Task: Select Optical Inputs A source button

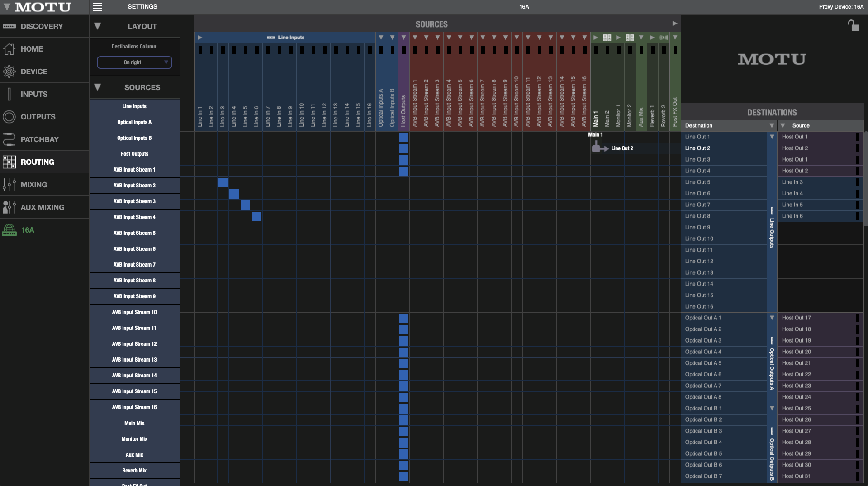Action: click(x=134, y=122)
